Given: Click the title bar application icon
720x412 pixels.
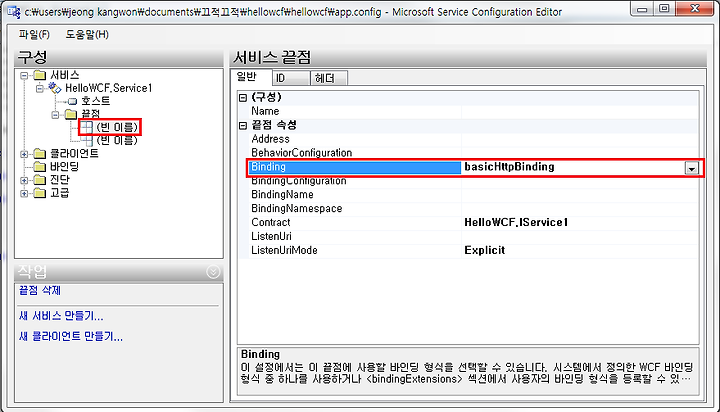Looking at the screenshot, I should pyautogui.click(x=13, y=11).
